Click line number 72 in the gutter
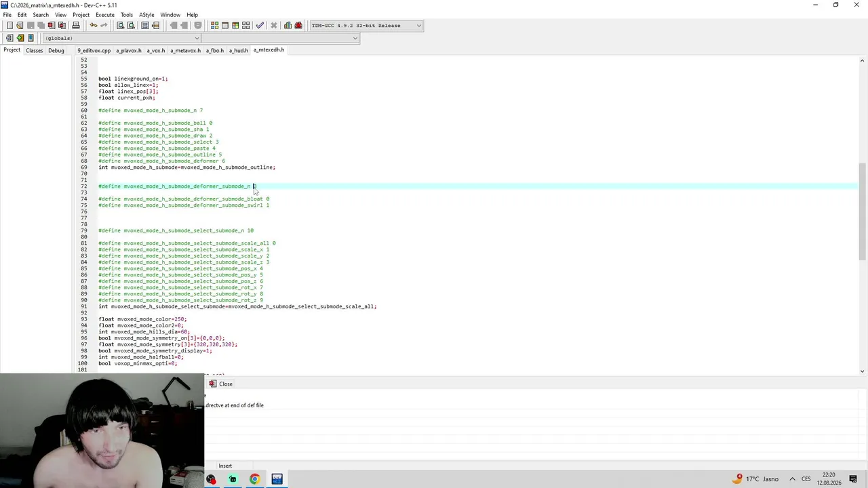The width and height of the screenshot is (868, 488). (83, 186)
